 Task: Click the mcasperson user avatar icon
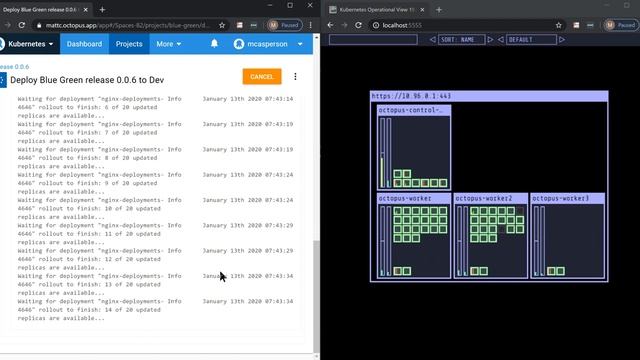[x=239, y=44]
